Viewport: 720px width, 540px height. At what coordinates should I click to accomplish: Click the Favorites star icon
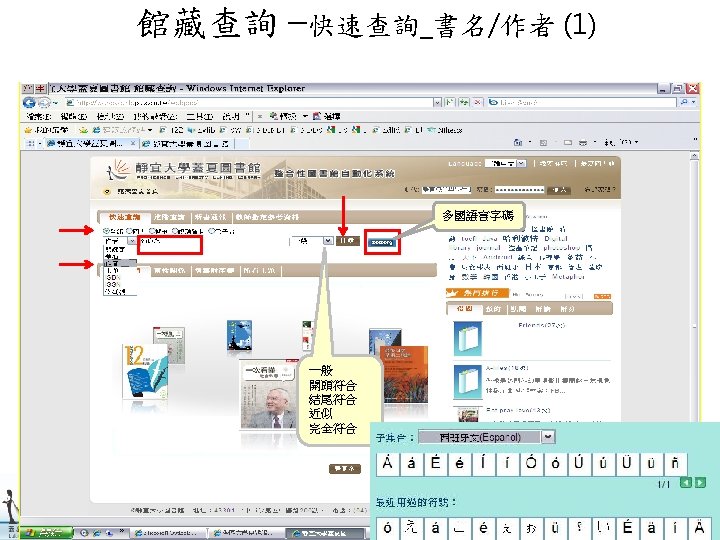(28, 130)
